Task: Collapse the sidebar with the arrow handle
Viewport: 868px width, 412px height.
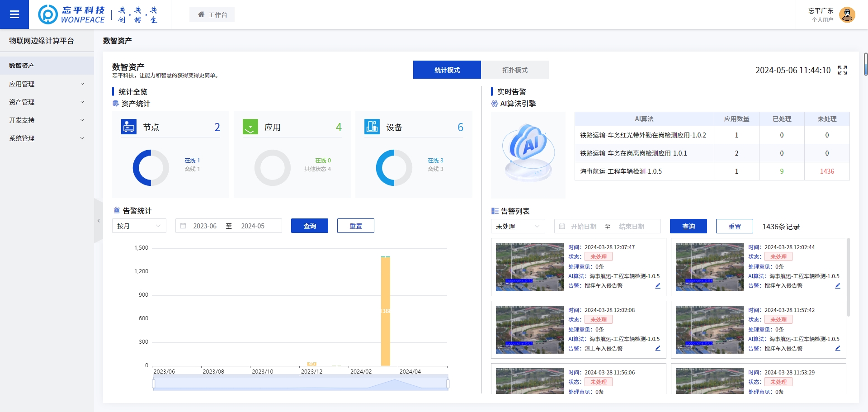Action: 99,221
